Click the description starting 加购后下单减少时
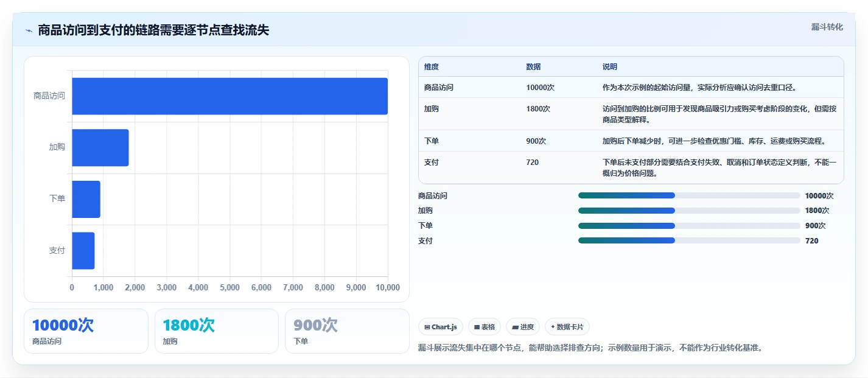 (714, 141)
